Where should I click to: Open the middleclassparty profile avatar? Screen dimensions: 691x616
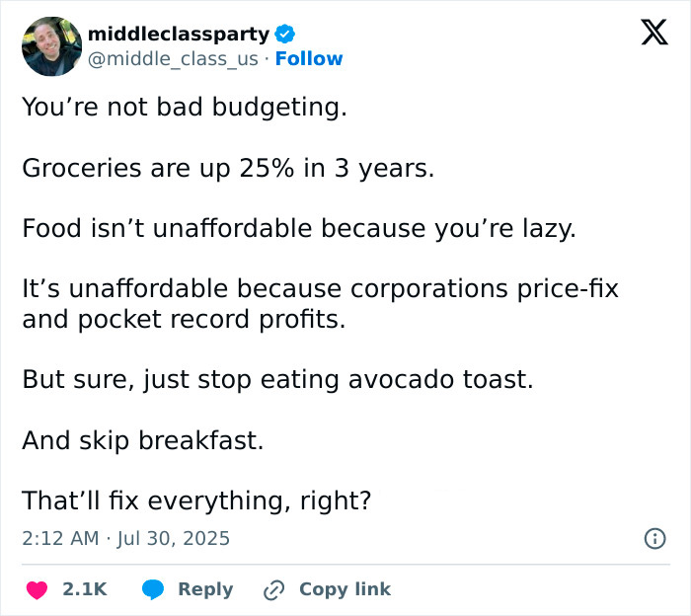50,46
